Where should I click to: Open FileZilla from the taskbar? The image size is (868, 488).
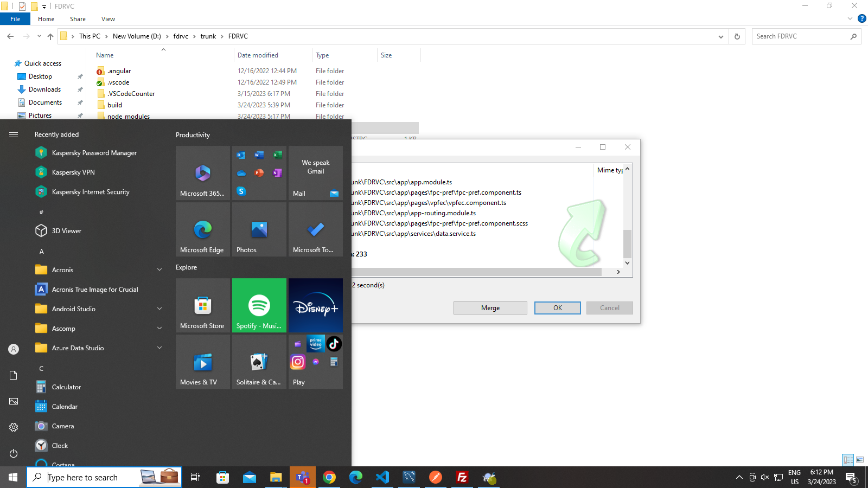pyautogui.click(x=462, y=477)
